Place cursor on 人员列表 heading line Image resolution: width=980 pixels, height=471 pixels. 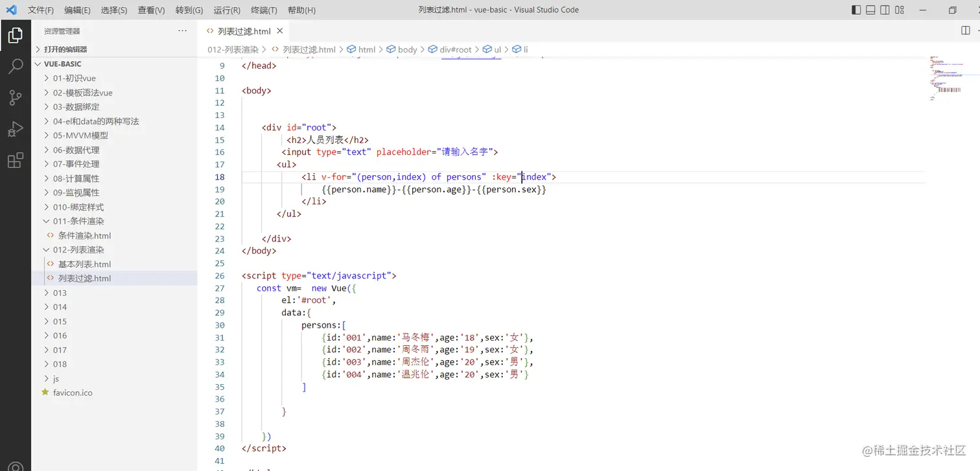(327, 139)
